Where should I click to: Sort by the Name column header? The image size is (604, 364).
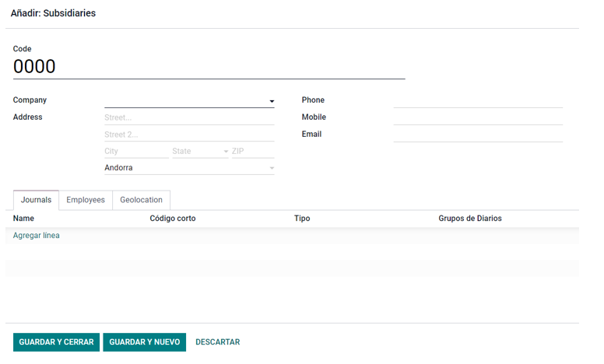(23, 219)
